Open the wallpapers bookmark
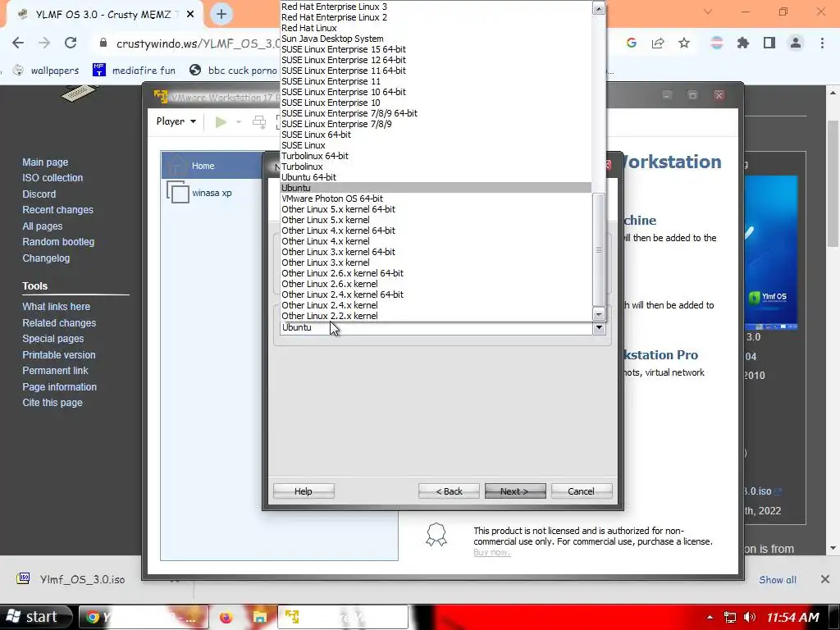Viewport: 840px width, 630px height. (46, 71)
